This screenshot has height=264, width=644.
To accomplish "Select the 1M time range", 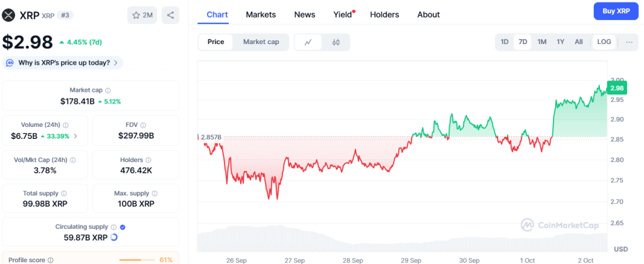I will (541, 42).
